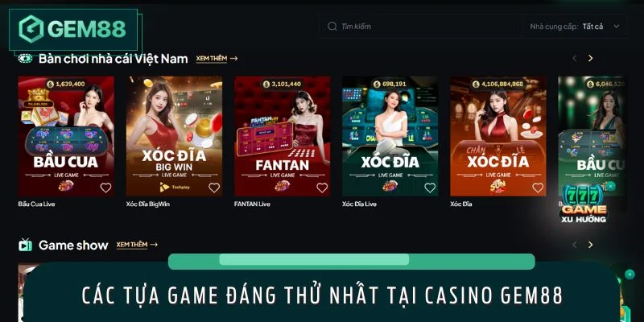This screenshot has height=322, width=644.
Task: Open Xem thêm beside Bàn chơi Việt Nam
Action: click(x=217, y=58)
